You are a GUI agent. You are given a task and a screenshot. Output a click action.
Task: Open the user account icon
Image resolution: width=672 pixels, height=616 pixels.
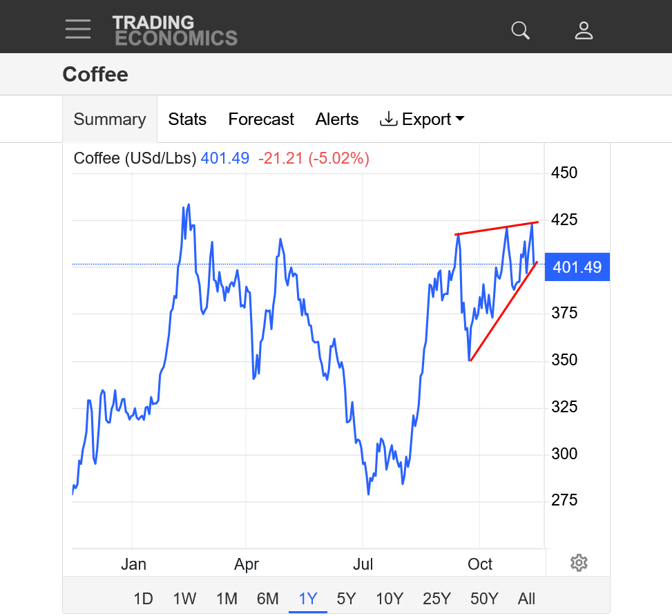pos(584,30)
